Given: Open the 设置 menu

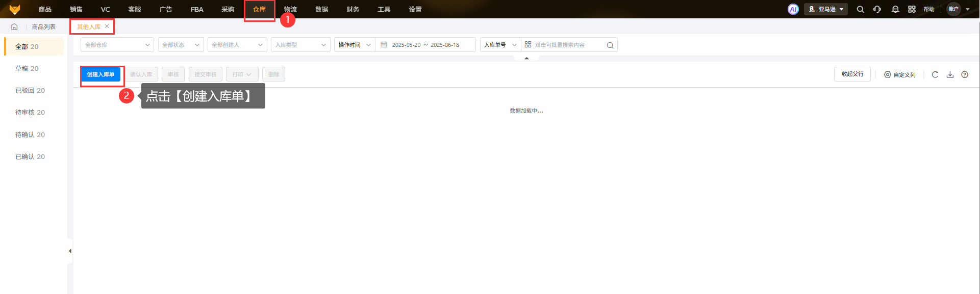Looking at the screenshot, I should pyautogui.click(x=415, y=9).
